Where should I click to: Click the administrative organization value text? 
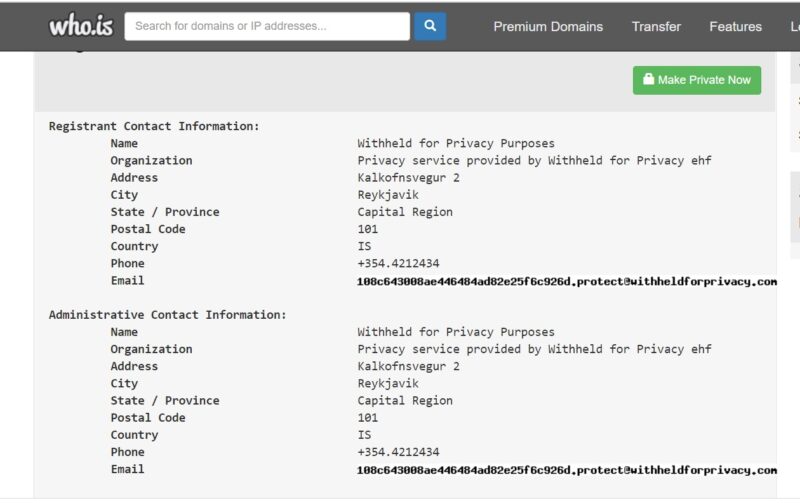534,349
